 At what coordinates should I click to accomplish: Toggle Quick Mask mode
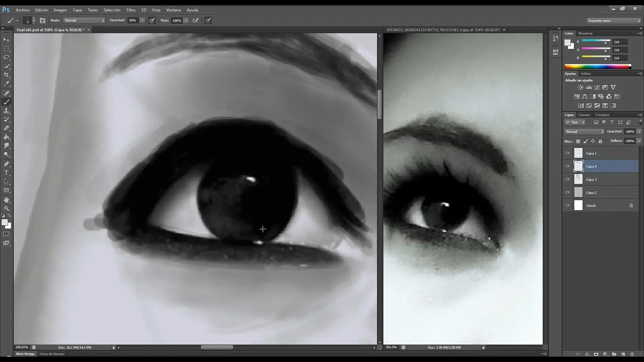[x=6, y=234]
